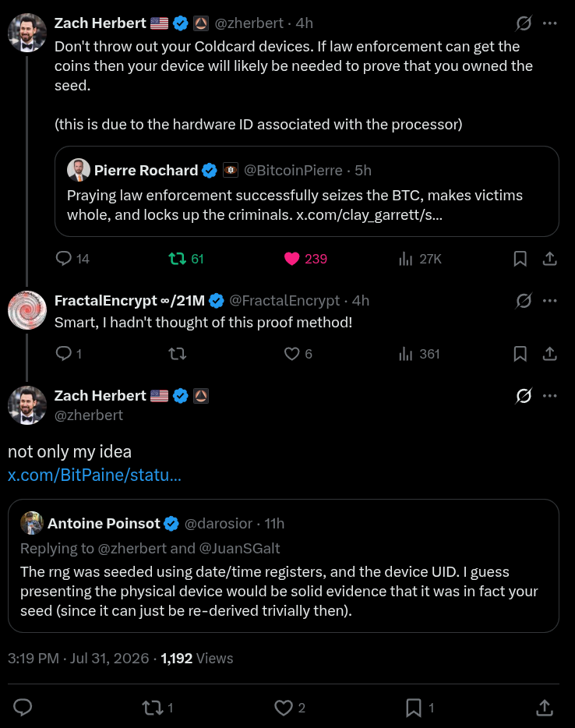Open more options on the main post

pyautogui.click(x=549, y=396)
